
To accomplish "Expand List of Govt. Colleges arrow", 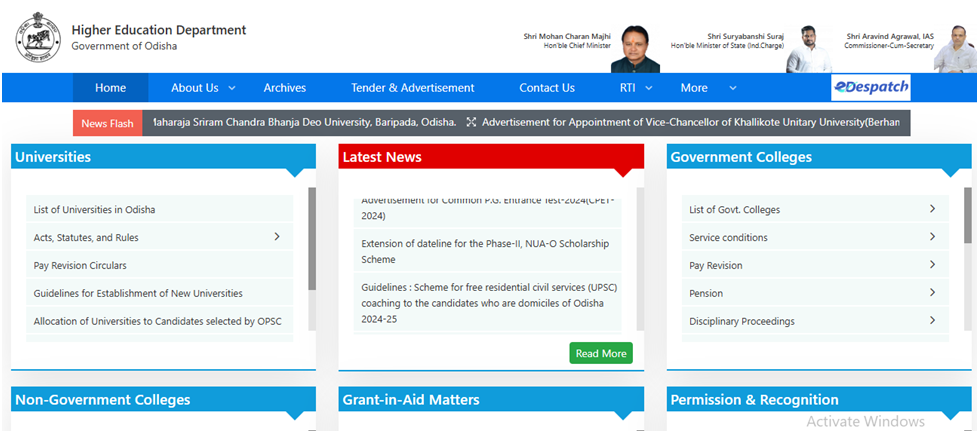I will [x=932, y=208].
